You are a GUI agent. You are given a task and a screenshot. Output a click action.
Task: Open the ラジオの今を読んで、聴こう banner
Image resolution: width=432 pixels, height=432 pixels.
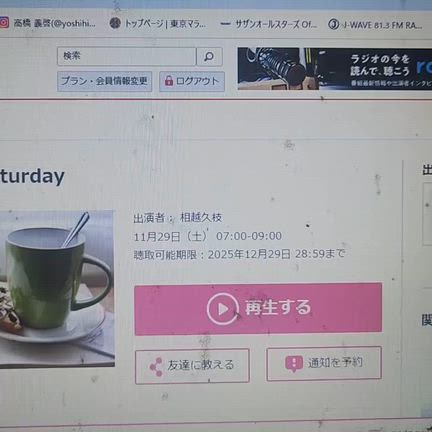click(x=335, y=69)
